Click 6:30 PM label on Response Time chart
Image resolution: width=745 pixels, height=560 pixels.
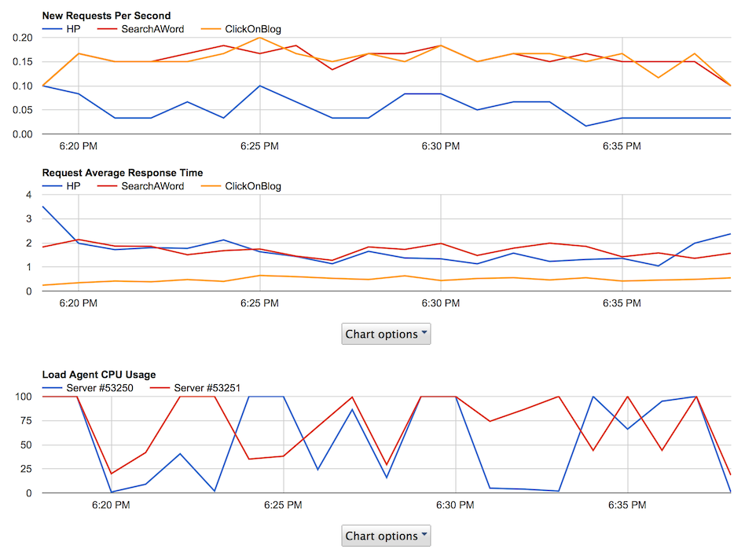click(440, 303)
